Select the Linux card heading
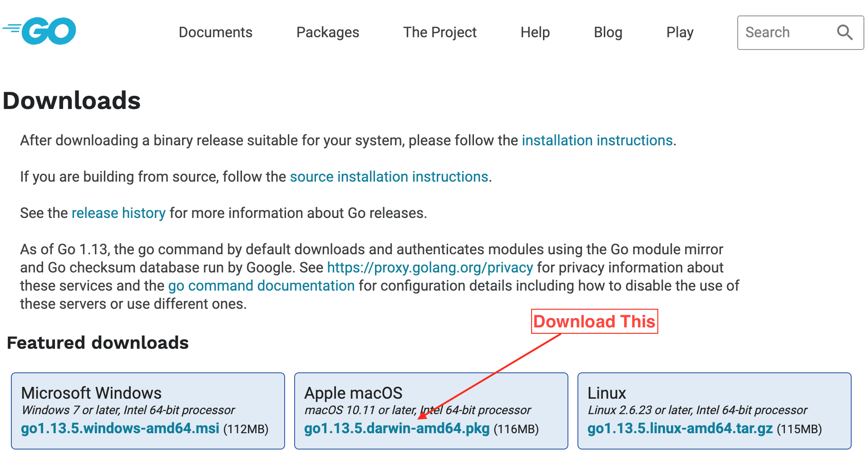This screenshot has width=868, height=455. [607, 393]
